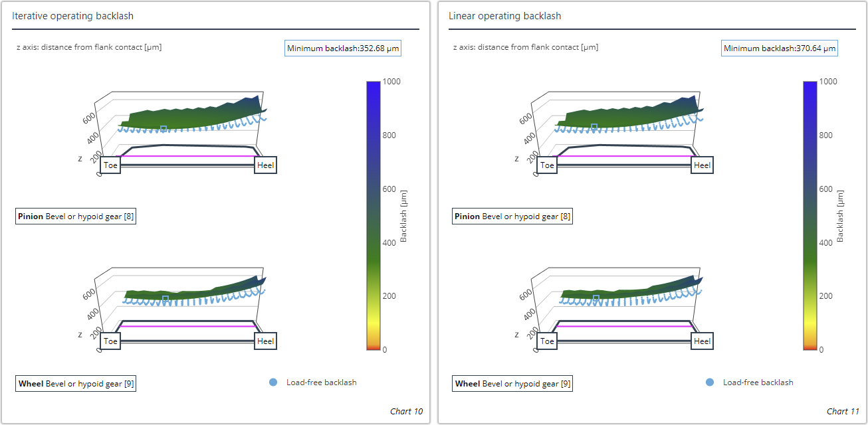Click the Load-free backlash legend dot in Iterative chart

point(272,382)
